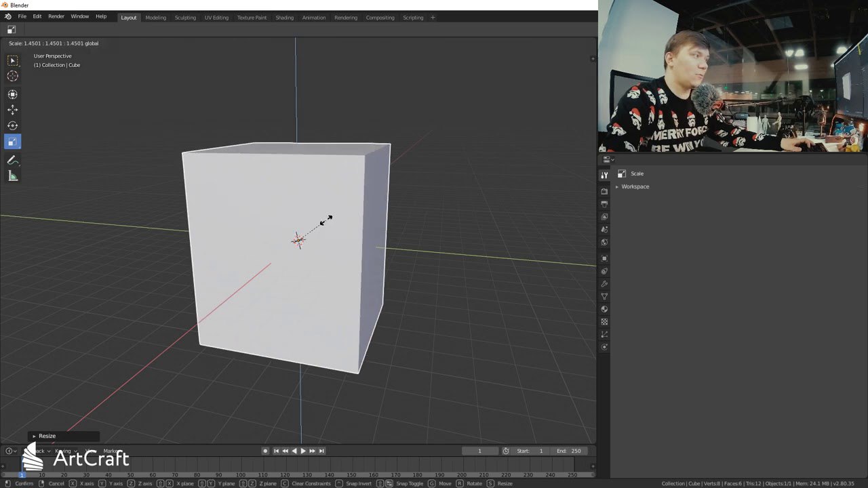Image resolution: width=868 pixels, height=488 pixels.
Task: Click the 'Scale: 1.4501' status text
Action: [54, 43]
